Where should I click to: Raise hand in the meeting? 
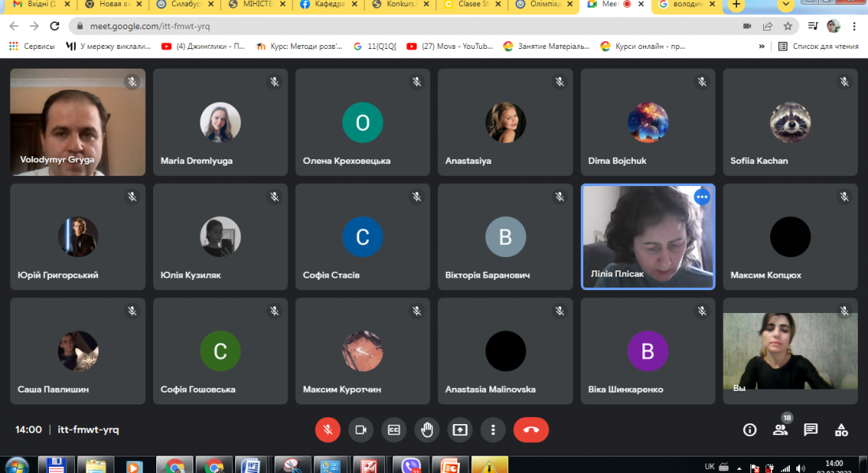coord(427,430)
